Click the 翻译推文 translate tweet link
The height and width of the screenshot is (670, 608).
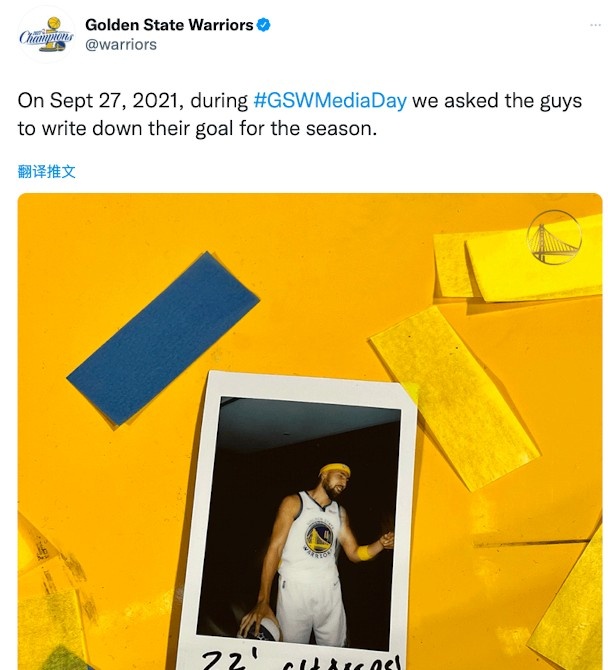[x=47, y=171]
